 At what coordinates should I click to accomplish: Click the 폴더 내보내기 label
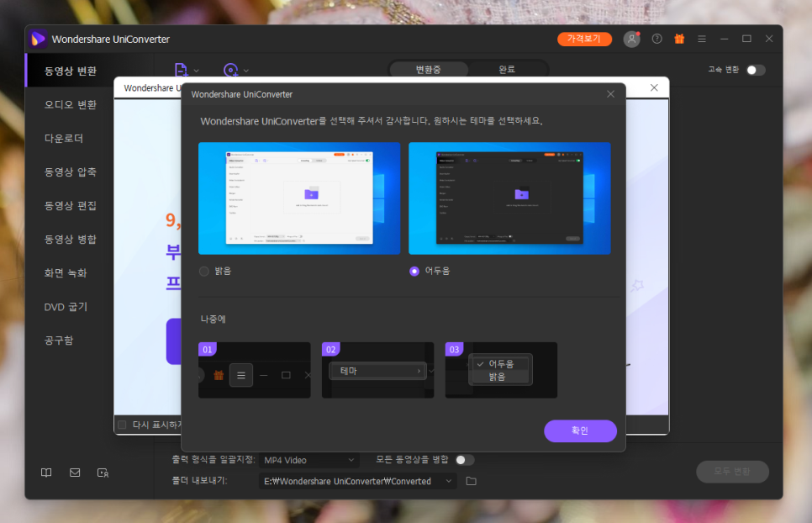click(199, 481)
